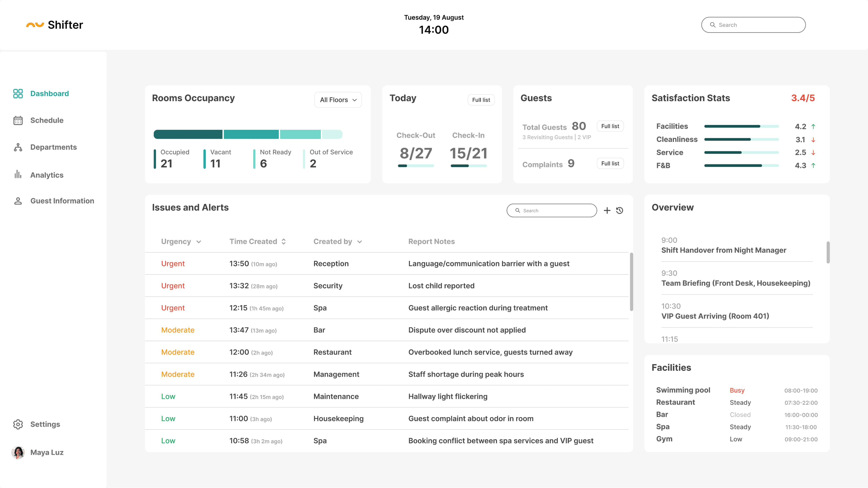Click Maya Luz profile avatar
Viewport: 868px width, 488px height.
[x=18, y=452]
